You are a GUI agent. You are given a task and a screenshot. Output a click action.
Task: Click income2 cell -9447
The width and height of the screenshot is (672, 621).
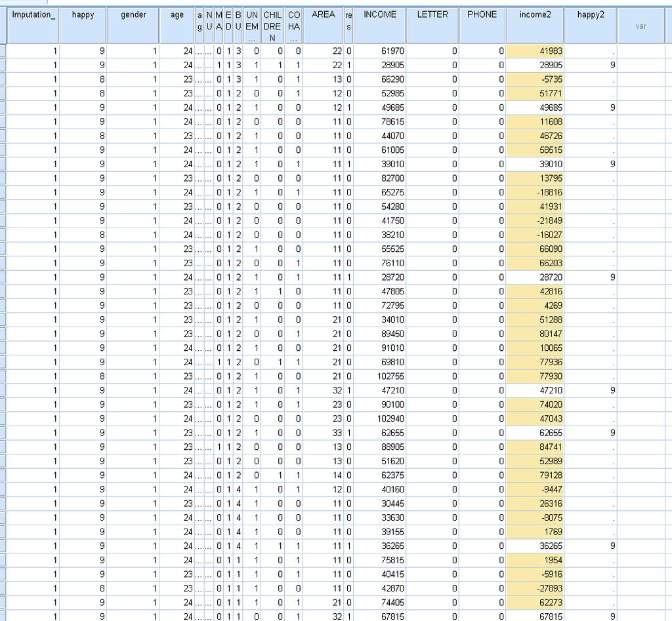tap(535, 489)
